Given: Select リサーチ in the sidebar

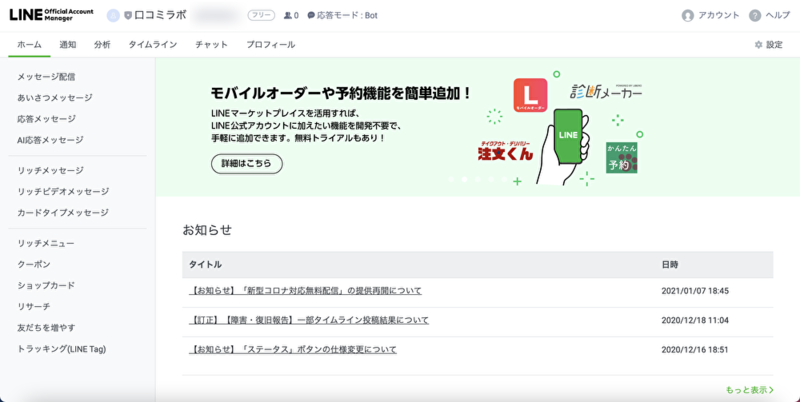Looking at the screenshot, I should tap(34, 307).
